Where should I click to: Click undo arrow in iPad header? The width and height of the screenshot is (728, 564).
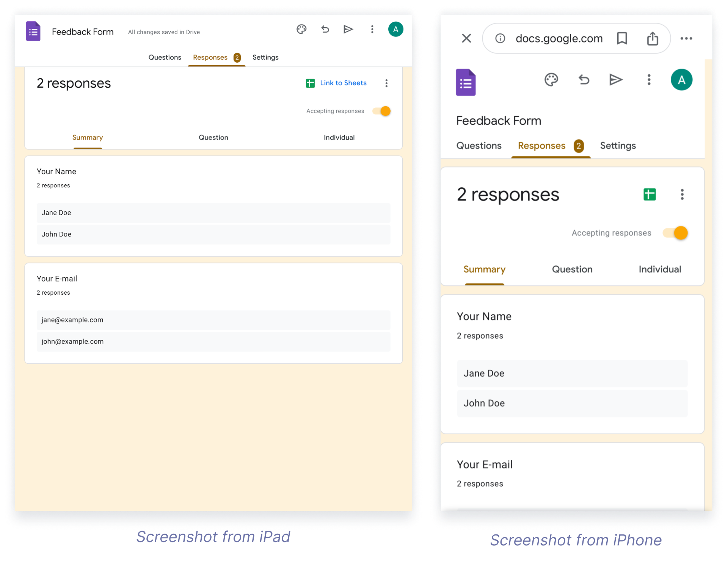(325, 29)
